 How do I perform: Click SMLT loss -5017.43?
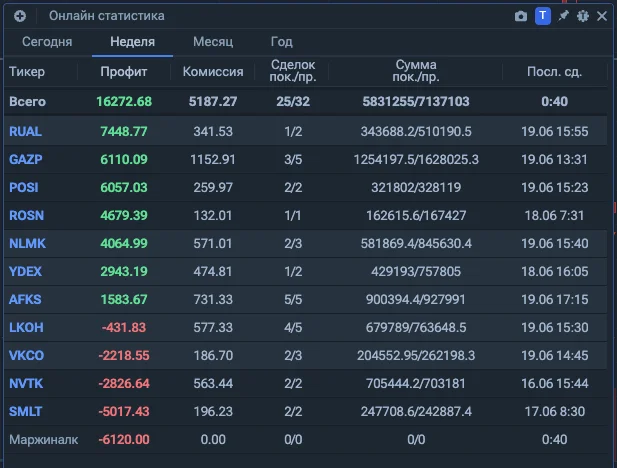point(124,411)
